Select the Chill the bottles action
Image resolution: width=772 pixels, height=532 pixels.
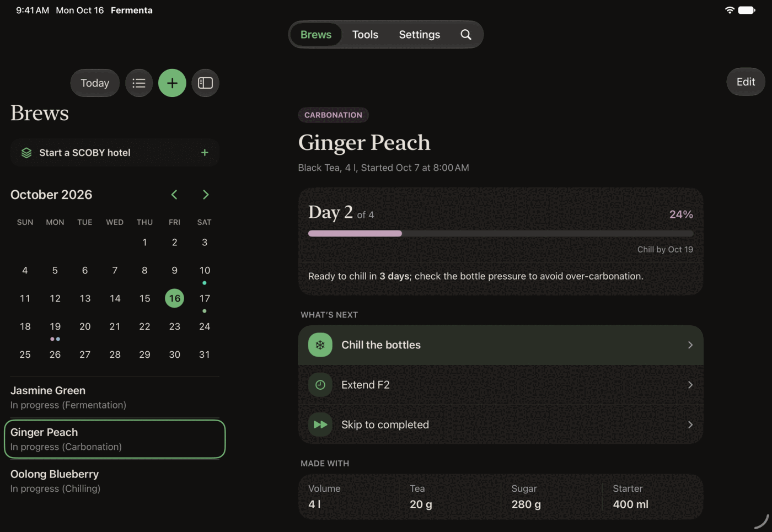pos(501,345)
